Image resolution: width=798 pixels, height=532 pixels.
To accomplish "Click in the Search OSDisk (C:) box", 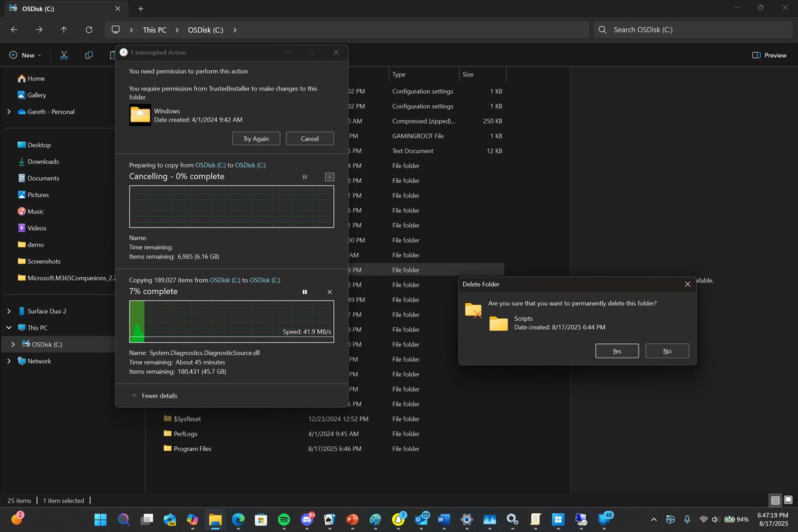I will pyautogui.click(x=692, y=30).
